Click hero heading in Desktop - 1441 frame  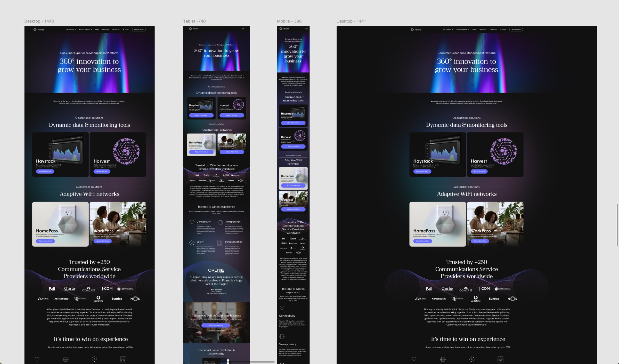coord(467,65)
